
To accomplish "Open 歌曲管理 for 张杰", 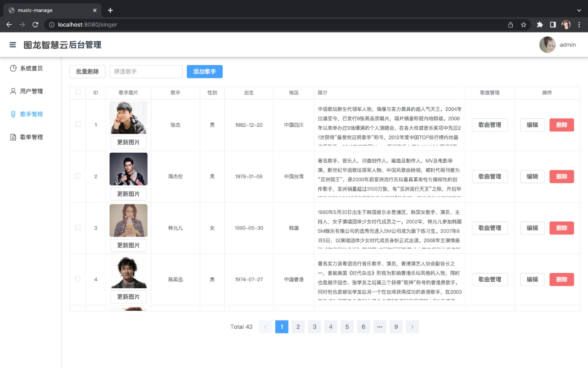I will pos(490,125).
